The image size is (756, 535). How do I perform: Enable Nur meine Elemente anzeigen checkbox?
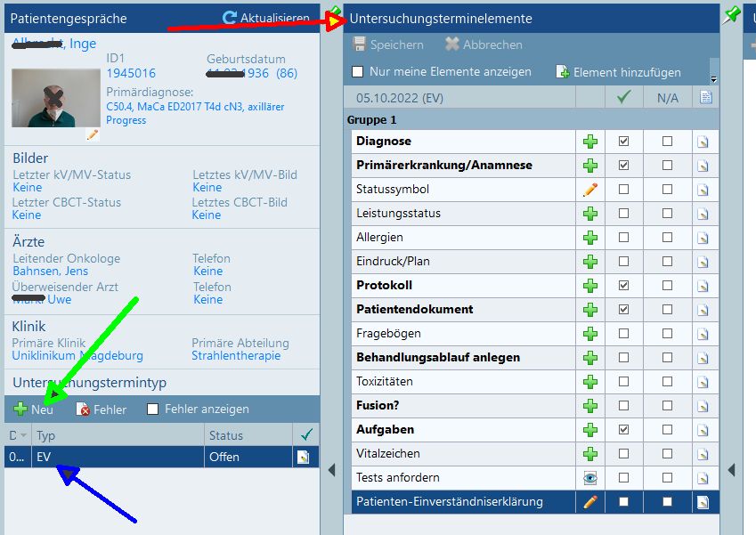[x=358, y=72]
